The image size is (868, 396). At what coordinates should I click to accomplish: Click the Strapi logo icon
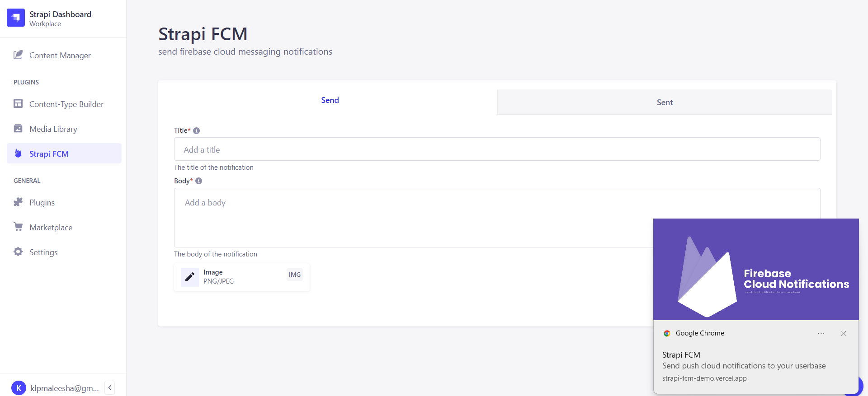(x=16, y=18)
